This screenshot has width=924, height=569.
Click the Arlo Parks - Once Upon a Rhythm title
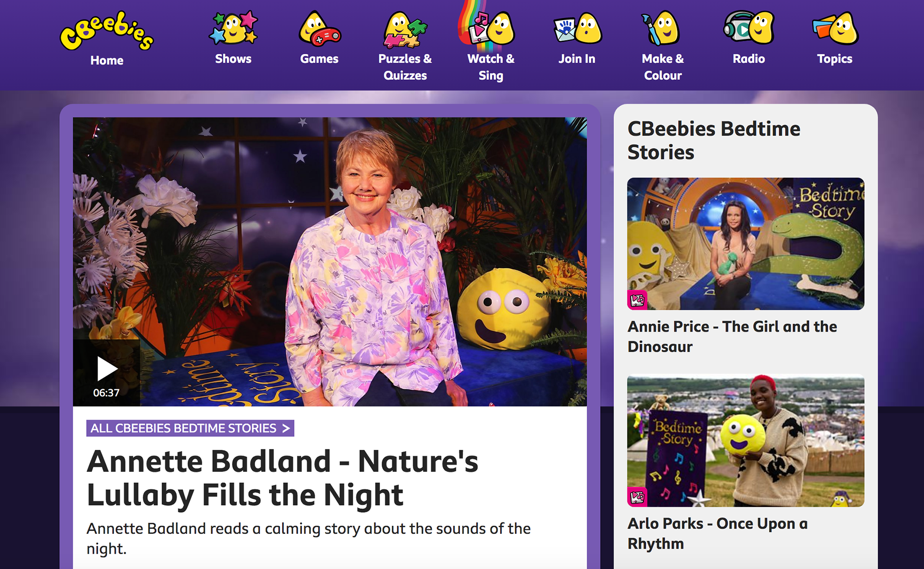click(718, 533)
